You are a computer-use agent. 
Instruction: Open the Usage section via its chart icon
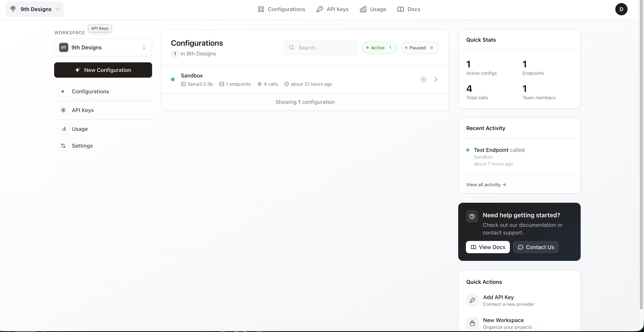[x=63, y=129]
